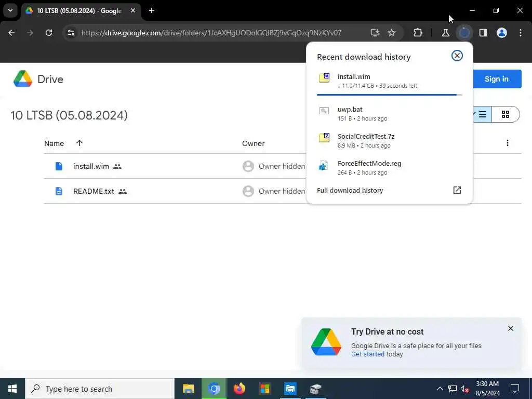
Task: Click the open-in-new-tab icon beside Full download history
Action: [x=457, y=190]
